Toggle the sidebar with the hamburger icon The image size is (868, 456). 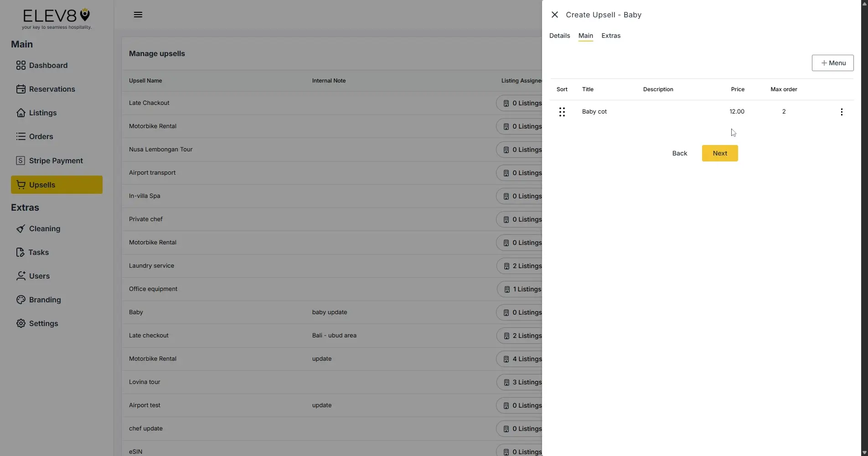(138, 14)
